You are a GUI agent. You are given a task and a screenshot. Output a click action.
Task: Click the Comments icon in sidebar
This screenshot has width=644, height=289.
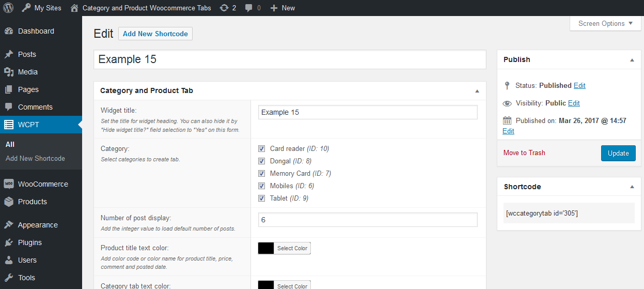(9, 107)
